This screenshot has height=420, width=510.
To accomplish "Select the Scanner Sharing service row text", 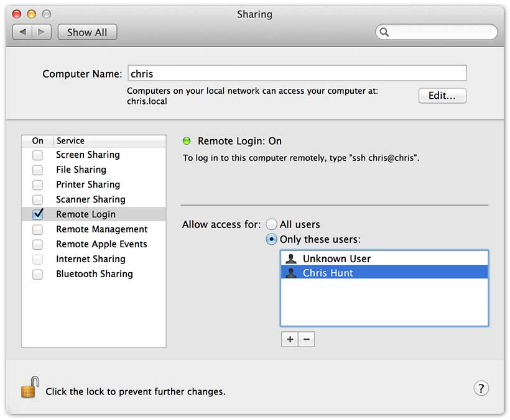I will [90, 199].
